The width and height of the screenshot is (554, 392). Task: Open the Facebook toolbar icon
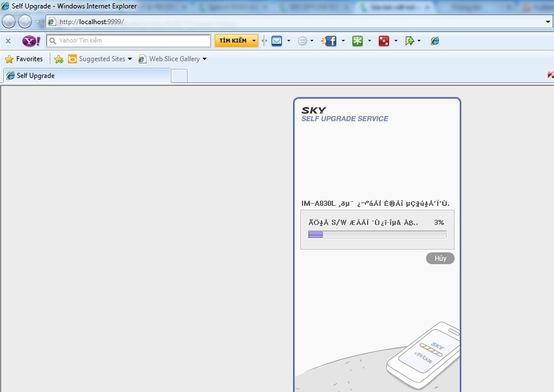330,41
